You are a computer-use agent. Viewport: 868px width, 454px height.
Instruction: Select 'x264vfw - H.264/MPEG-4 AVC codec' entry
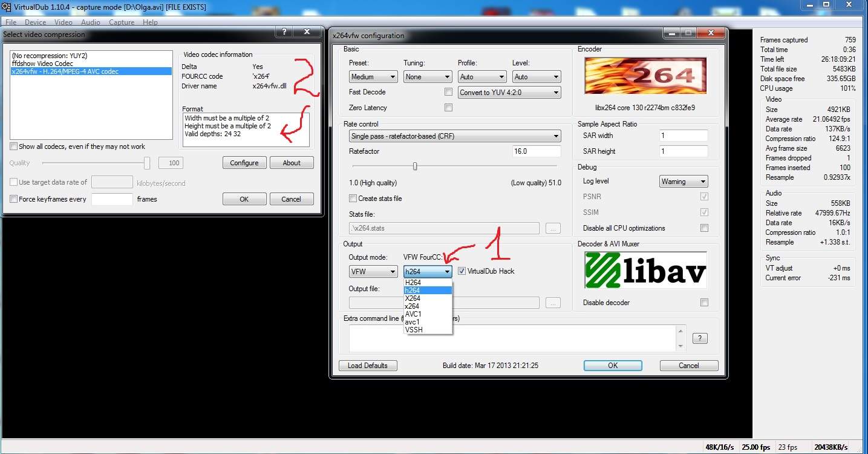point(92,71)
